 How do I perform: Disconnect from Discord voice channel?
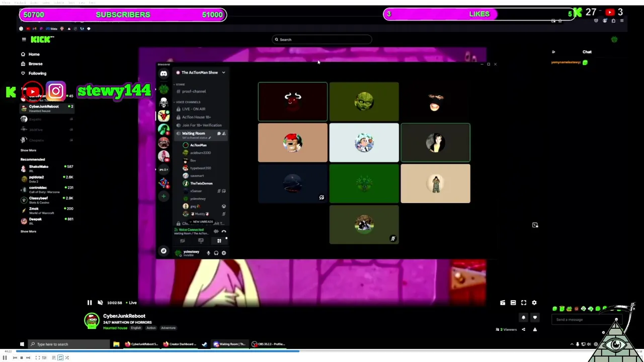(224, 231)
